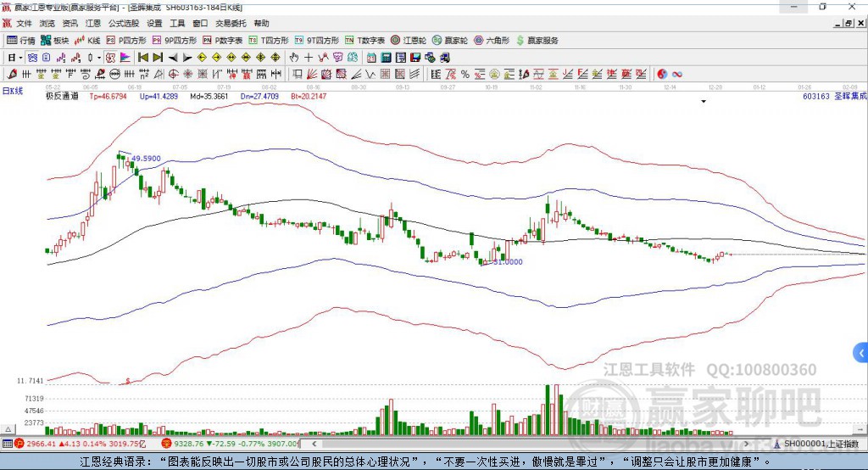The height and width of the screenshot is (470, 868).
Task: Open the 9T四方形 tool
Action: click(317, 41)
